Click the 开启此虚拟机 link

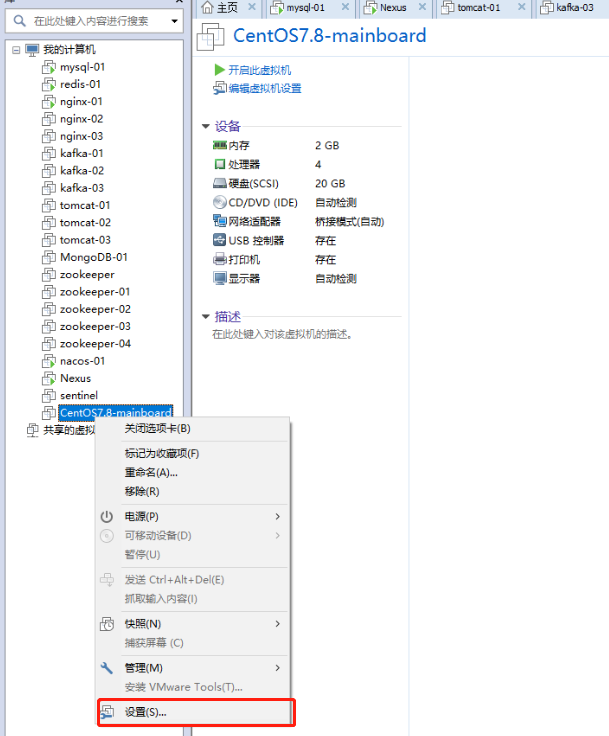pos(260,70)
